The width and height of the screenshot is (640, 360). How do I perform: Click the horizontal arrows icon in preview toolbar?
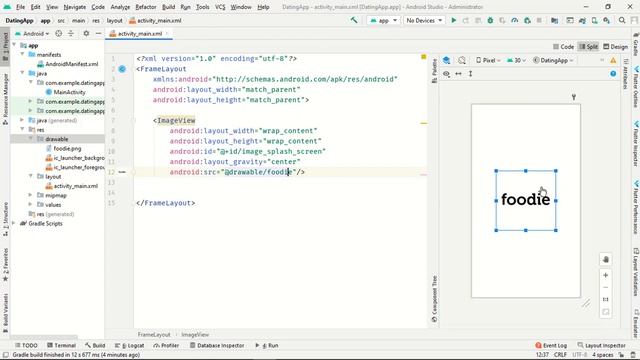click(458, 74)
